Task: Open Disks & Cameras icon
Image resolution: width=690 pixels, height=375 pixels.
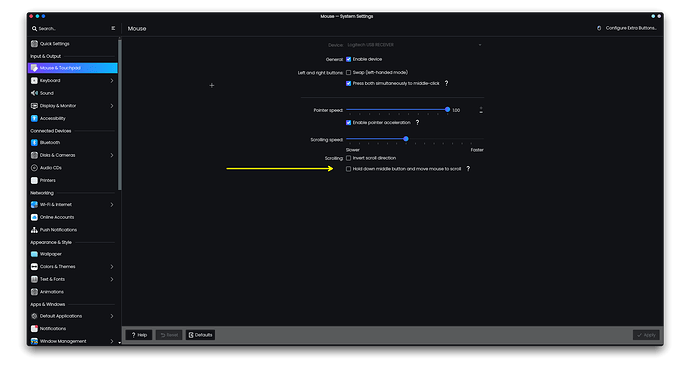Action: (x=34, y=155)
